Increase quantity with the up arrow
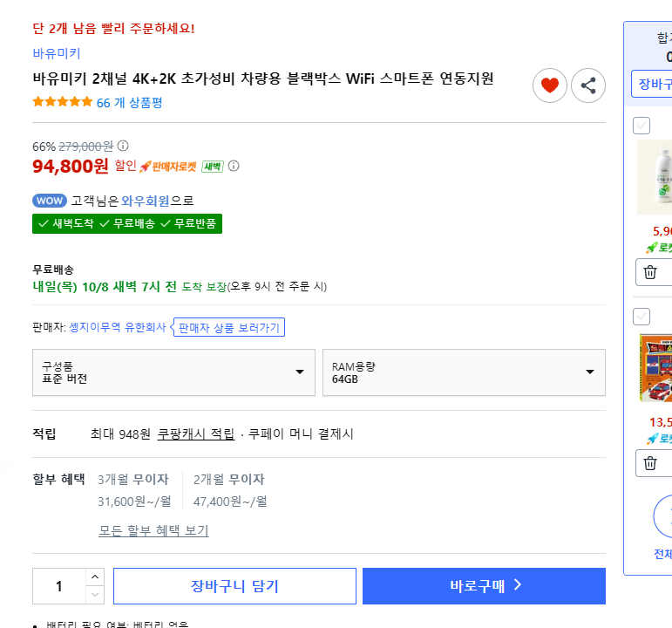 (x=95, y=577)
